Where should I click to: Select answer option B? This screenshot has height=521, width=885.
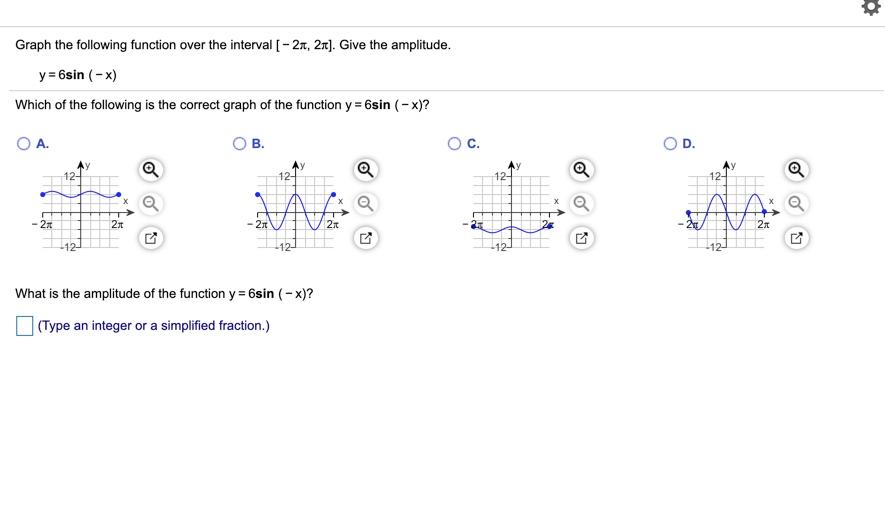click(239, 143)
